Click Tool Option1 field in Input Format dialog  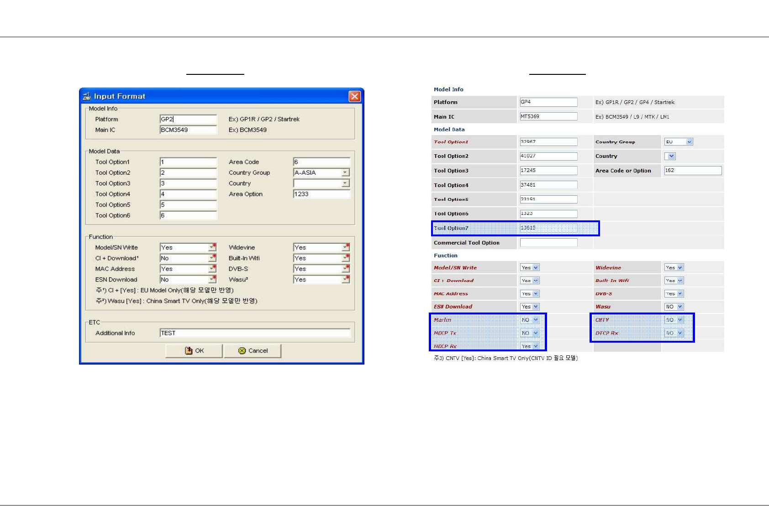(x=188, y=162)
